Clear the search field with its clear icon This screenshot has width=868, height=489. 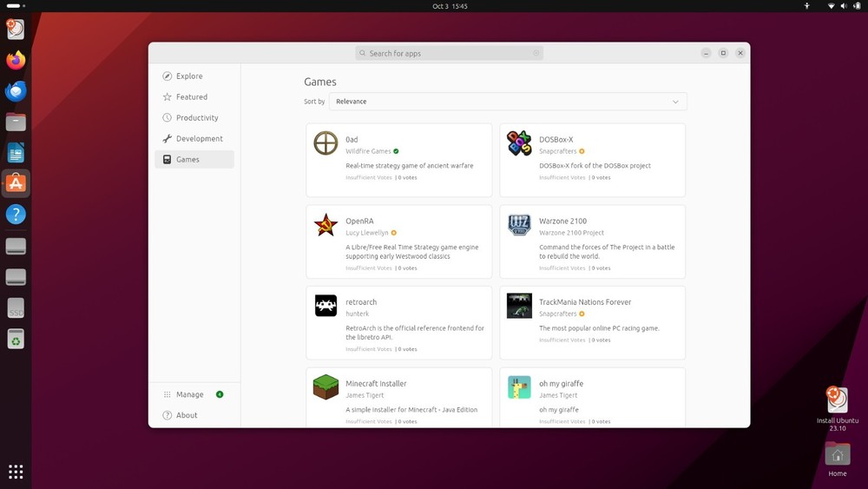(536, 53)
